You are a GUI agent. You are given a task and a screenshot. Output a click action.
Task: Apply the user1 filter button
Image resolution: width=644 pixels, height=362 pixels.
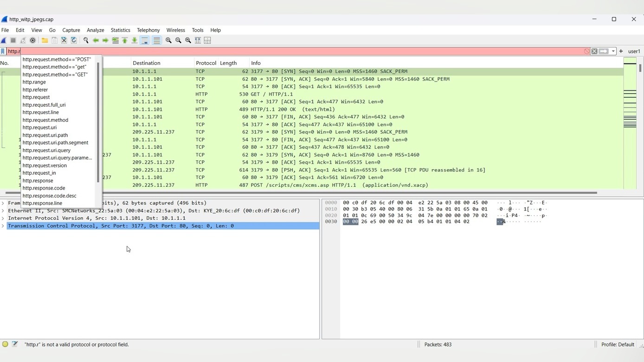click(634, 51)
